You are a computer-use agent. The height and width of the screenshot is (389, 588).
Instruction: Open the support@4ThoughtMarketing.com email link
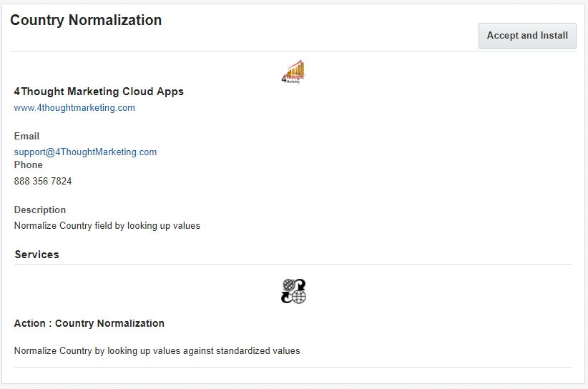point(85,152)
